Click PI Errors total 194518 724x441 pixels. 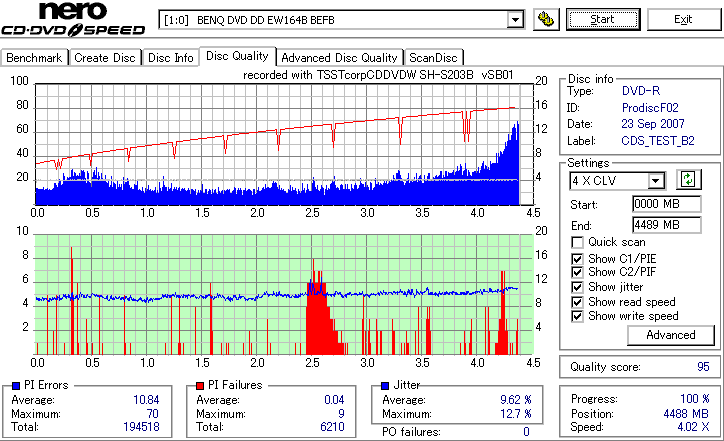point(141,427)
